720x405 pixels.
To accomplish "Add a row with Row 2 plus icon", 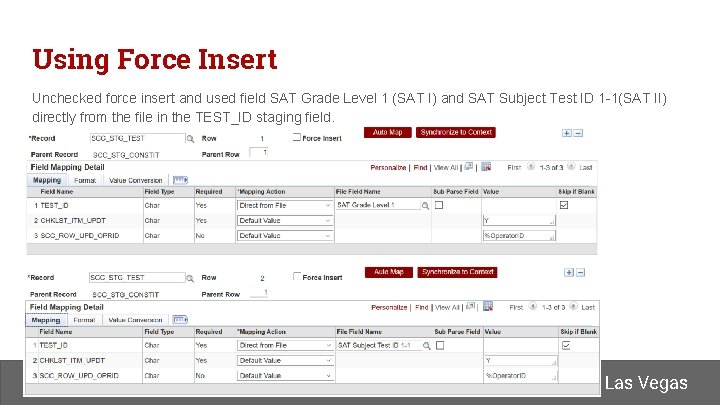I will (568, 273).
